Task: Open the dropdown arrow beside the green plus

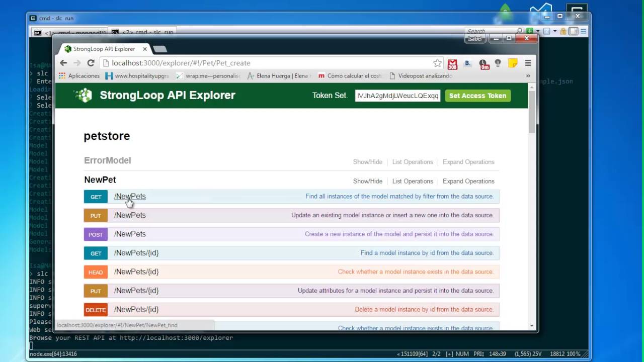Action: coord(537,31)
